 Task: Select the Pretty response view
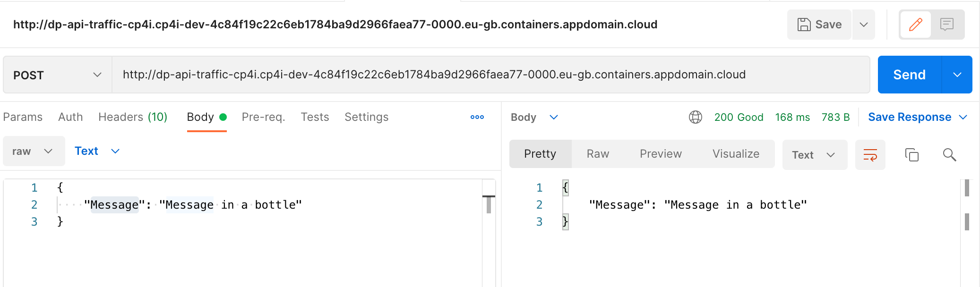[540, 154]
